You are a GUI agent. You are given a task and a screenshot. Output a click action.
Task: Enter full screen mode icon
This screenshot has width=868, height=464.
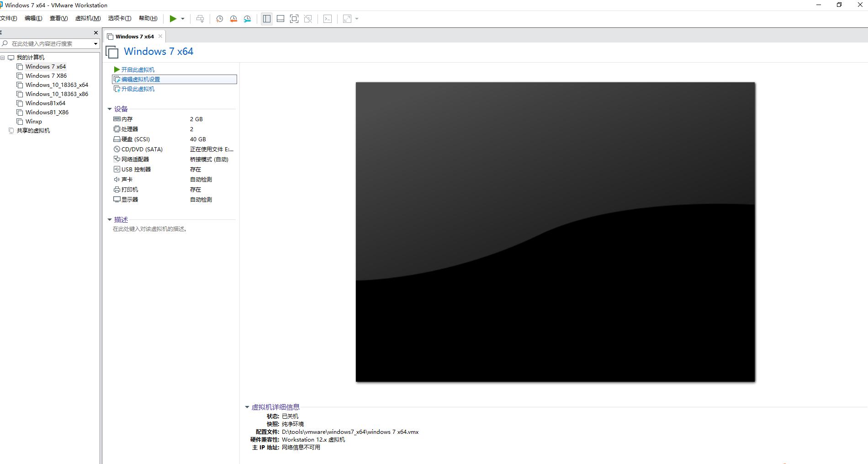pyautogui.click(x=294, y=19)
